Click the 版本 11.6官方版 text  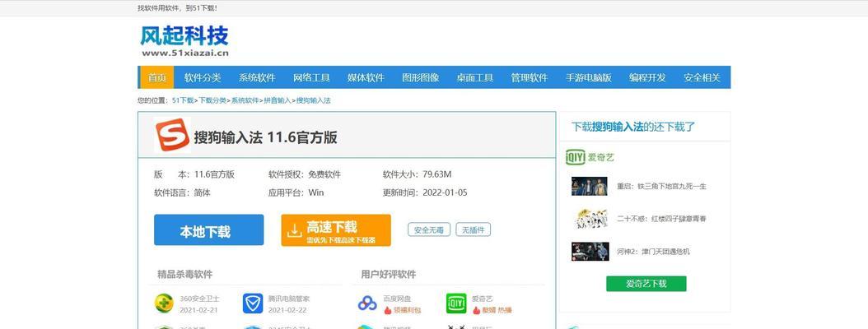(194, 174)
